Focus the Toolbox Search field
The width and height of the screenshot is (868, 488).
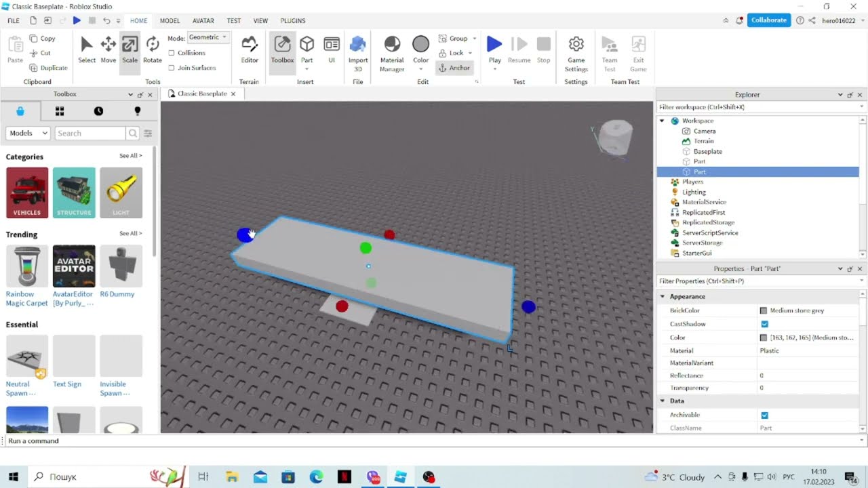point(90,134)
